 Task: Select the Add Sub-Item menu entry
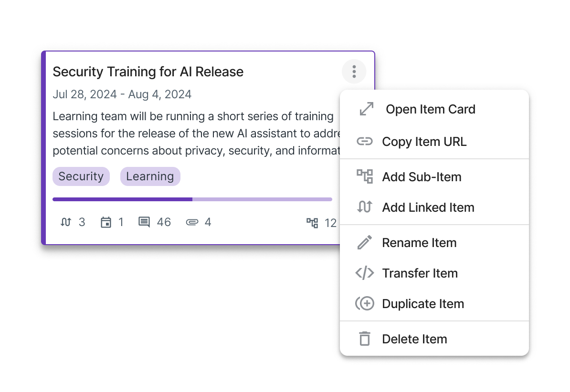click(422, 177)
